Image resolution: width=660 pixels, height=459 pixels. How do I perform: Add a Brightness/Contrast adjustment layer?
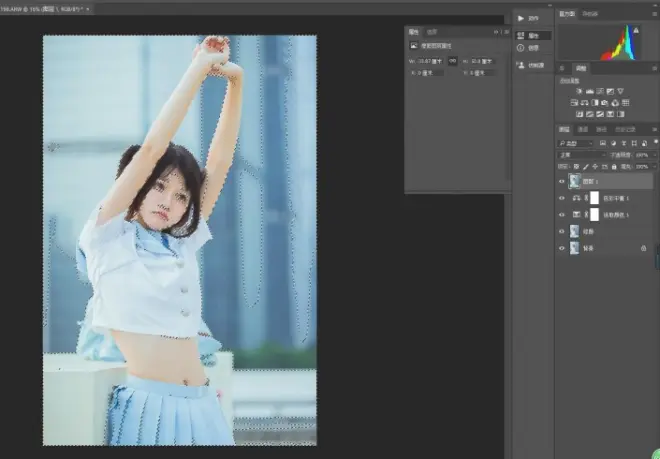click(x=580, y=91)
